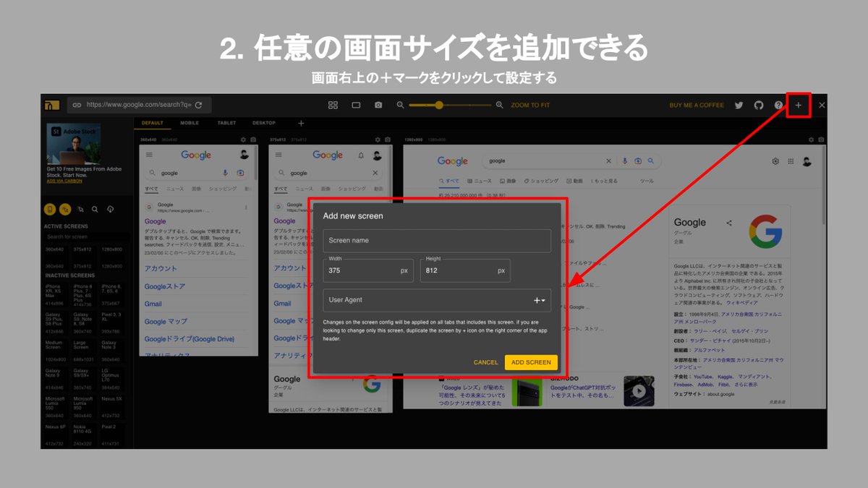The image size is (868, 488).
Task: Click the Screen name input field
Action: click(x=437, y=241)
